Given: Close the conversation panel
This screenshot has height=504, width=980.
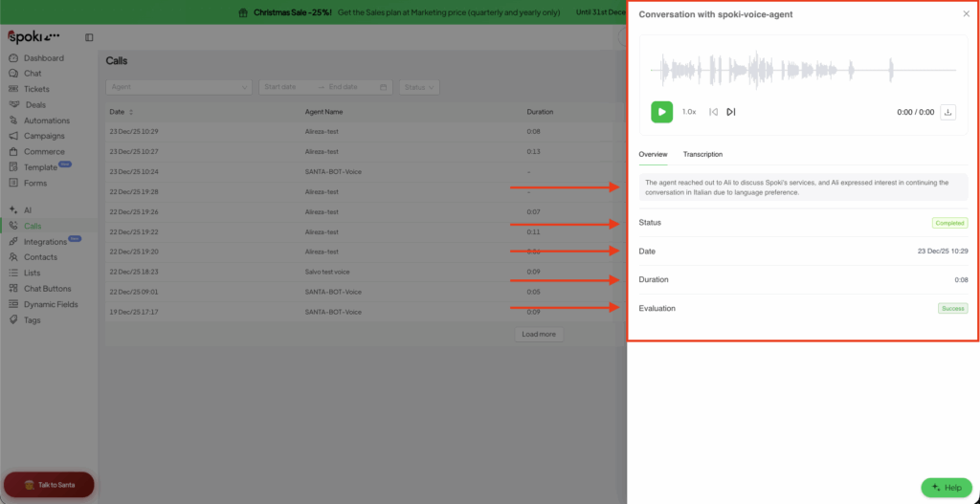Looking at the screenshot, I should point(966,14).
